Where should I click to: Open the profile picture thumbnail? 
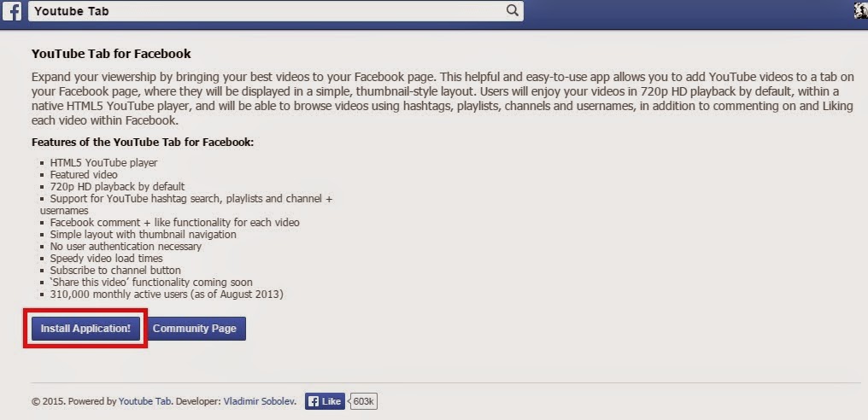click(x=861, y=10)
